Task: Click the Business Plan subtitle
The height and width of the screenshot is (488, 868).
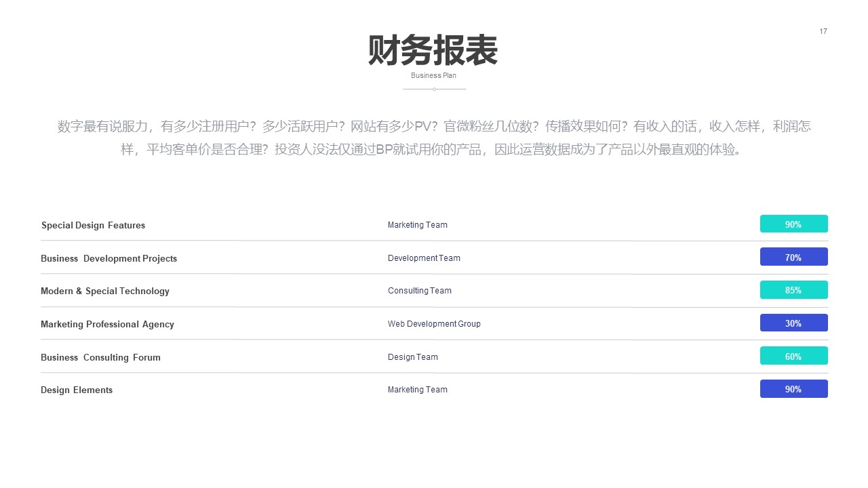Action: point(433,75)
